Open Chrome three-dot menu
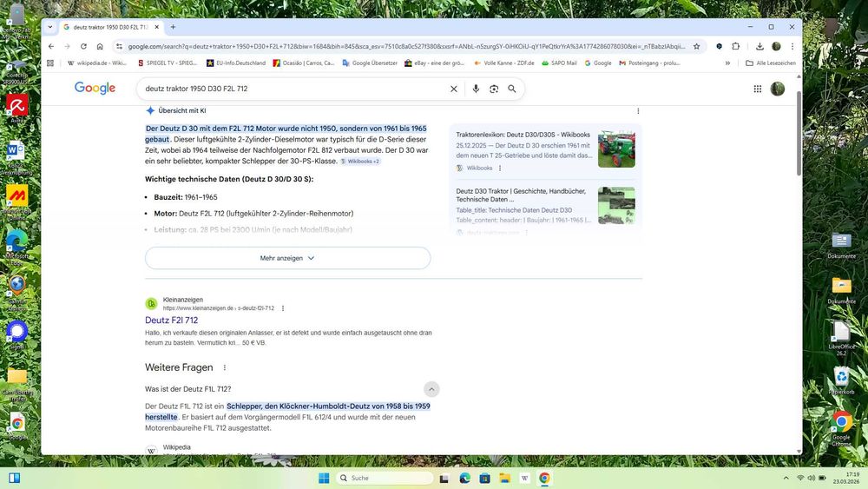868x489 pixels. click(x=792, y=47)
